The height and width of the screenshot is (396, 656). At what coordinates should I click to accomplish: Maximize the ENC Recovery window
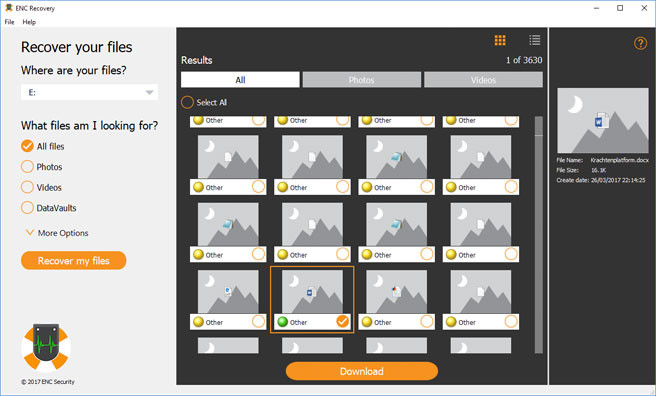[620, 8]
